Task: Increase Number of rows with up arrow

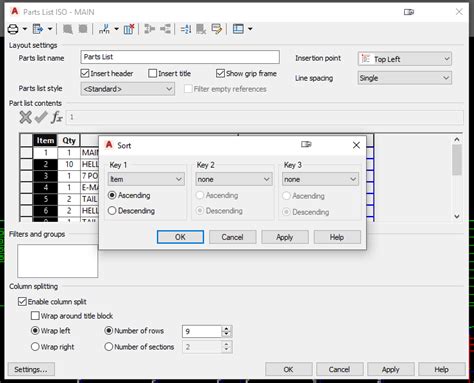Action: pos(226,328)
